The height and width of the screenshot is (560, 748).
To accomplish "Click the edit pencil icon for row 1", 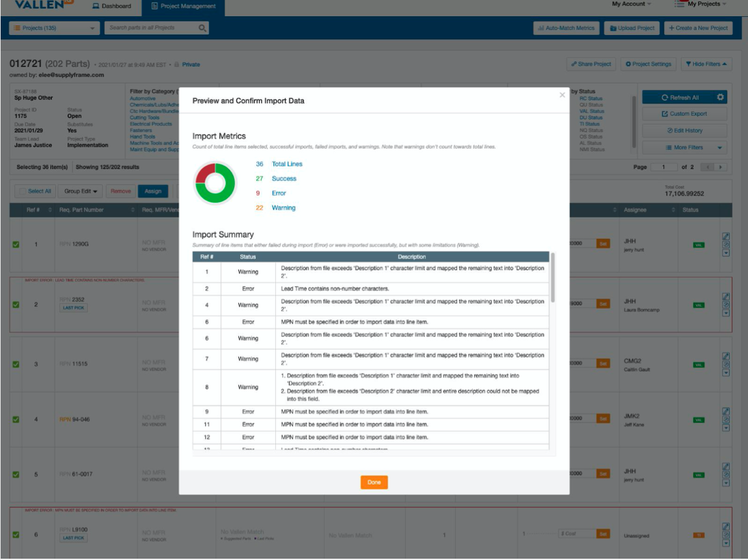I will click(x=727, y=237).
